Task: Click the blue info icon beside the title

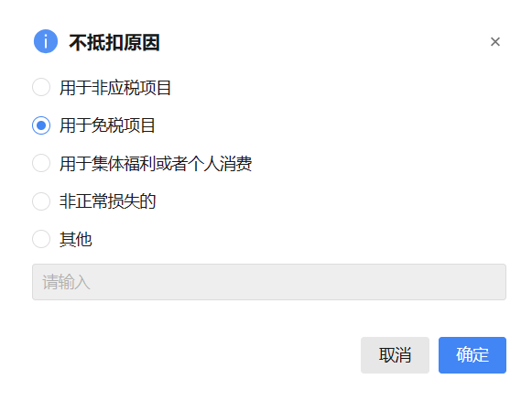Action: [46, 41]
